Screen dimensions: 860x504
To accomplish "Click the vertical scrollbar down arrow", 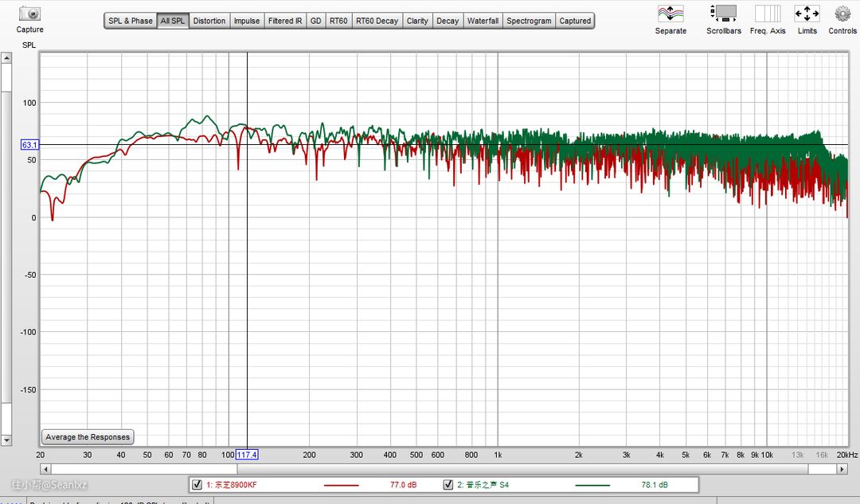I will (6, 440).
